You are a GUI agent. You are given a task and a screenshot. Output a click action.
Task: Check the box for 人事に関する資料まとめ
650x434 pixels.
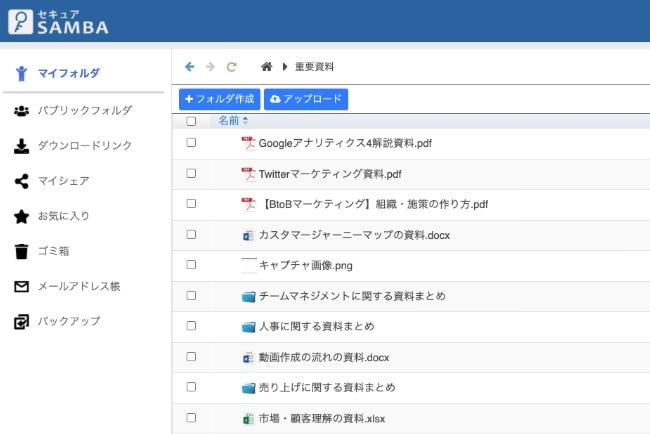pyautogui.click(x=191, y=326)
